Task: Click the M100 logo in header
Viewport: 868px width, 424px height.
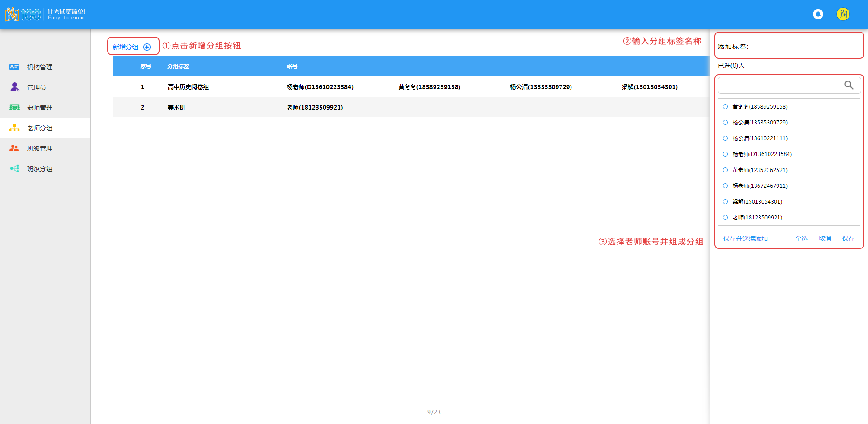Action: (x=23, y=14)
